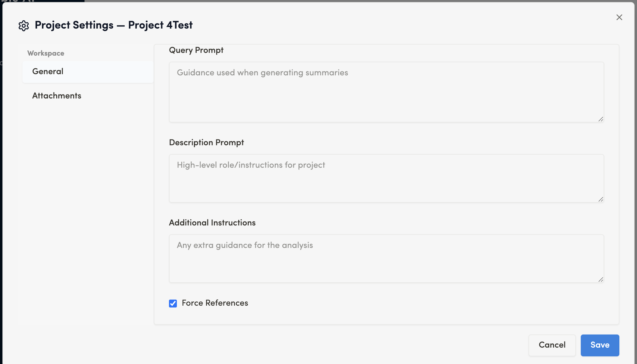Uncheck the Force References checkbox

[173, 303]
